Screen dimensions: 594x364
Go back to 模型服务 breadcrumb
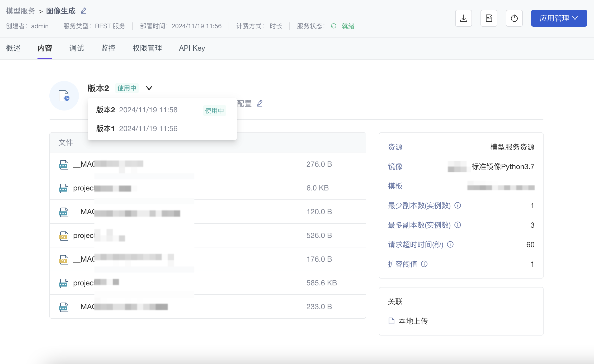point(21,11)
